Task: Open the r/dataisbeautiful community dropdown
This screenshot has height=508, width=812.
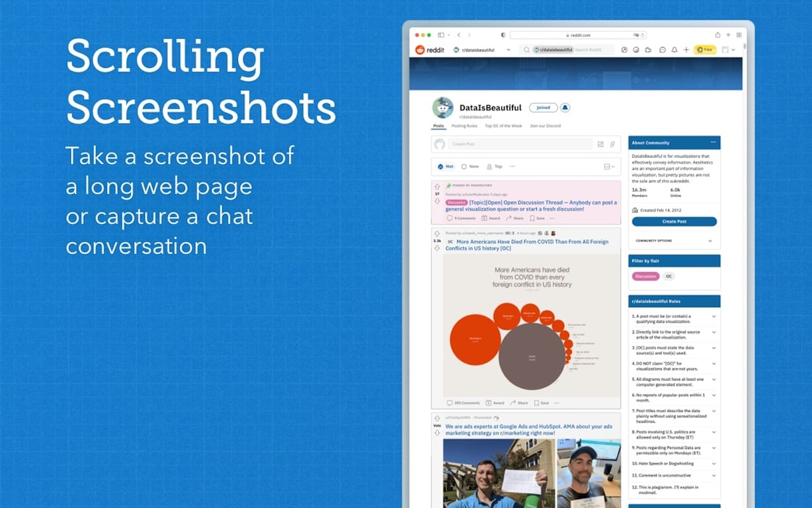Action: (481, 50)
